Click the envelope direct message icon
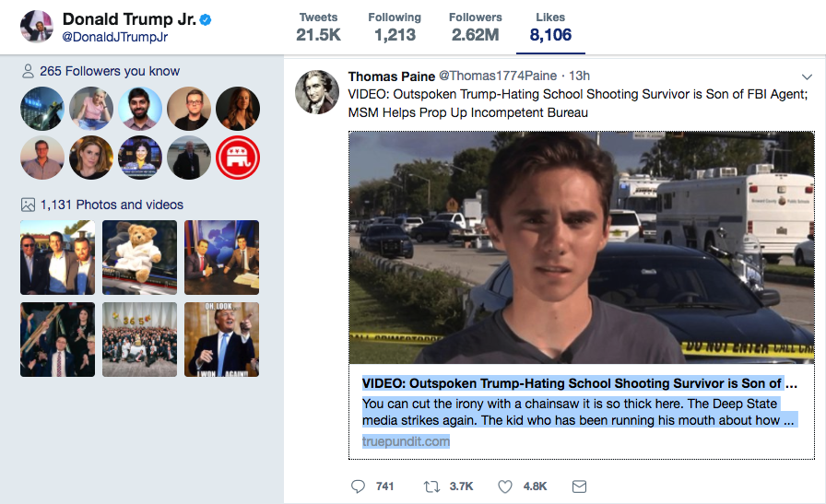 click(x=579, y=486)
